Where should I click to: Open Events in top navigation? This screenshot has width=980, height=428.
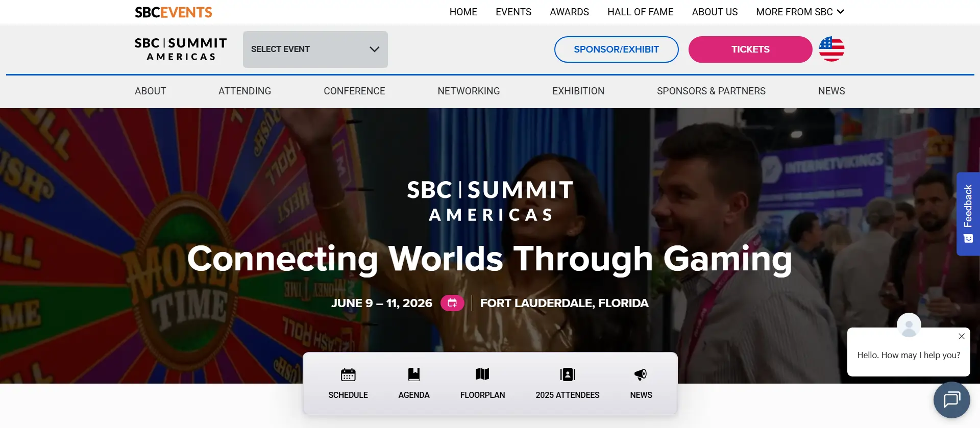coord(513,12)
